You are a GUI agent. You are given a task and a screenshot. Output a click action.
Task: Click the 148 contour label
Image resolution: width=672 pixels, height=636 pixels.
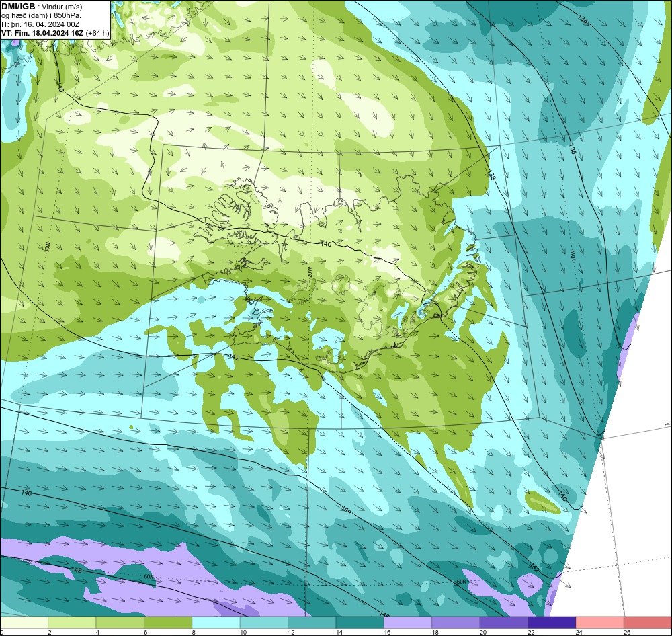(x=77, y=571)
